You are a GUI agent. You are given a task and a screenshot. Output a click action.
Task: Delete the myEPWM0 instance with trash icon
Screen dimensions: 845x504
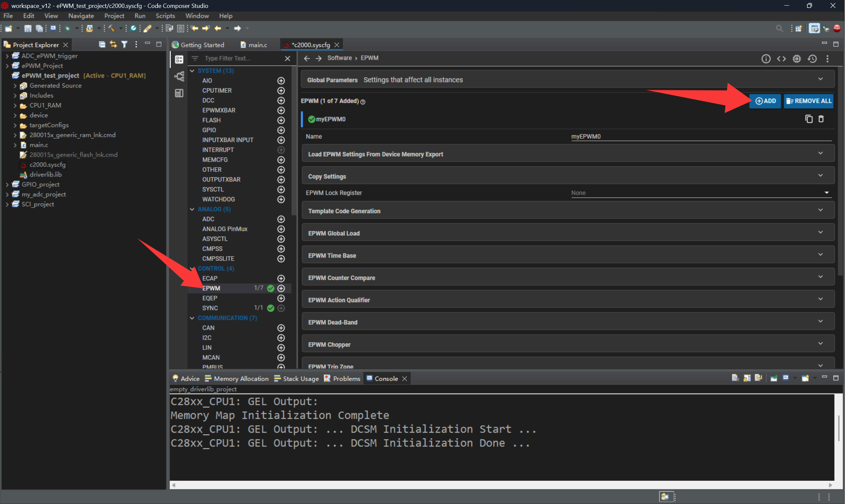tap(821, 119)
